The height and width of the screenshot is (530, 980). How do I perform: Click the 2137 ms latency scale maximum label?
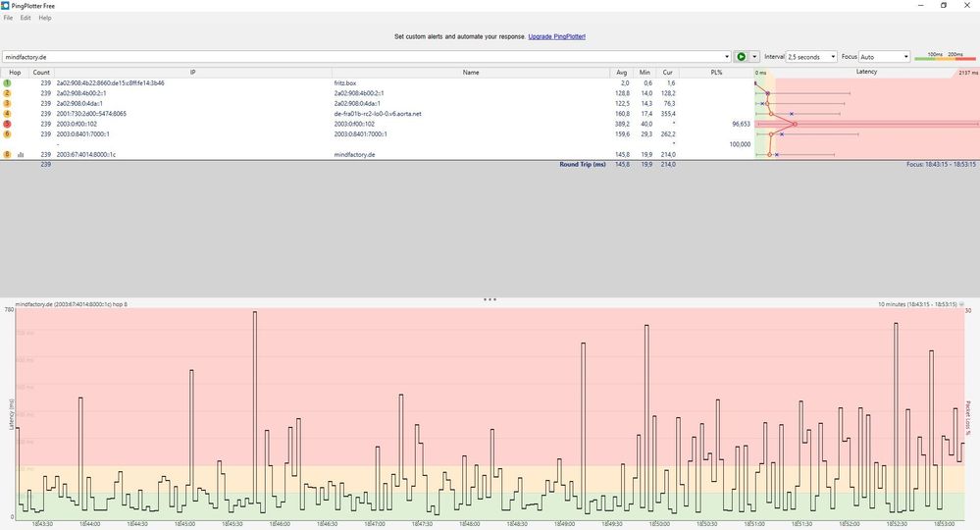[968, 74]
